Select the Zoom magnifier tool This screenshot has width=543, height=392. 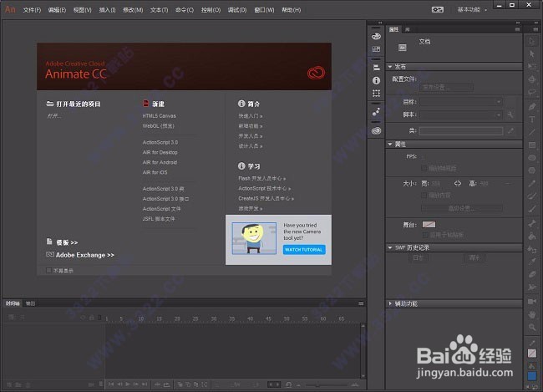click(x=532, y=327)
